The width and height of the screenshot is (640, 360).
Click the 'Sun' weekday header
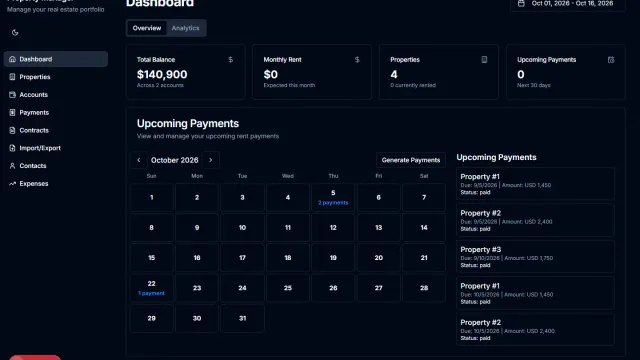pyautogui.click(x=151, y=176)
